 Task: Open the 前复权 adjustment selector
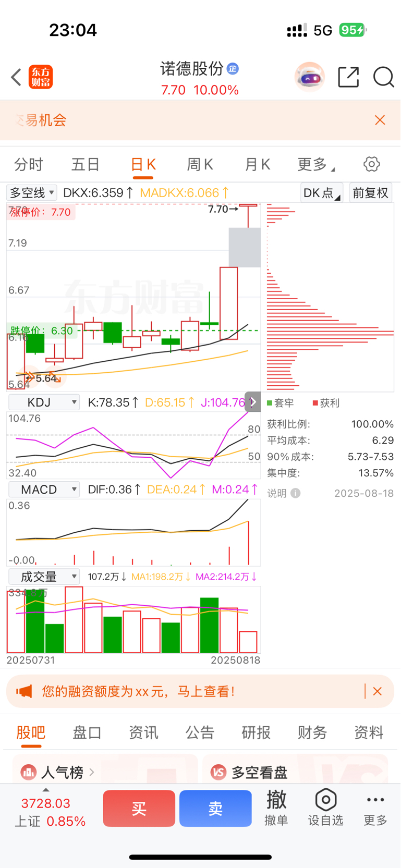371,193
